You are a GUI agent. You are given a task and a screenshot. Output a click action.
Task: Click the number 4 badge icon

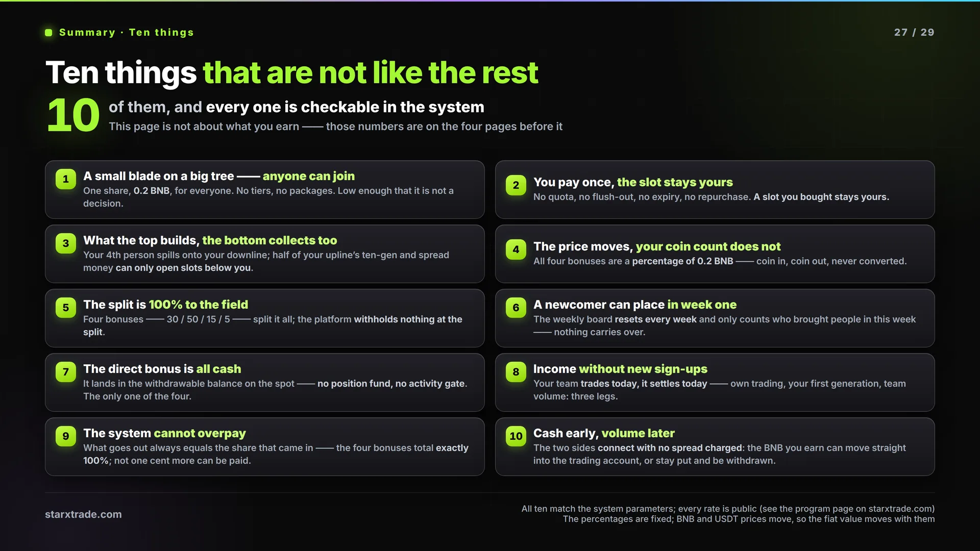[x=516, y=249]
